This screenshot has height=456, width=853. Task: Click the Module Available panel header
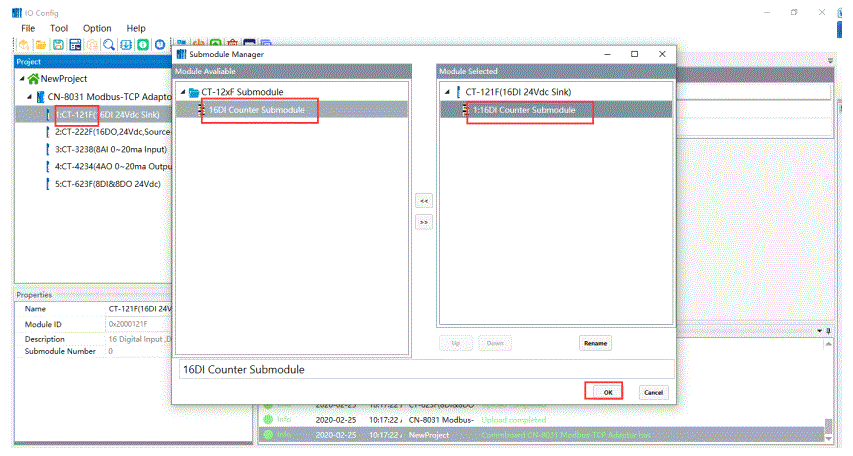[x=292, y=71]
